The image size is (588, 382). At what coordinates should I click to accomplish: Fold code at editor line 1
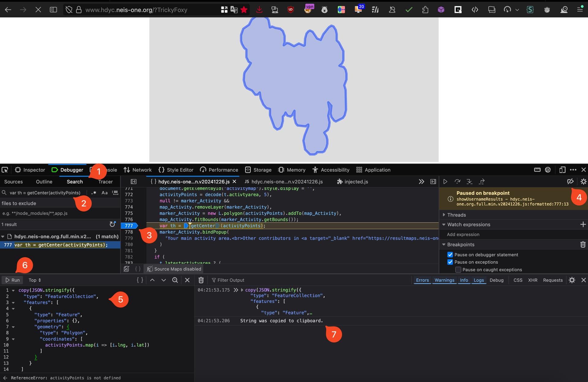pos(13,290)
